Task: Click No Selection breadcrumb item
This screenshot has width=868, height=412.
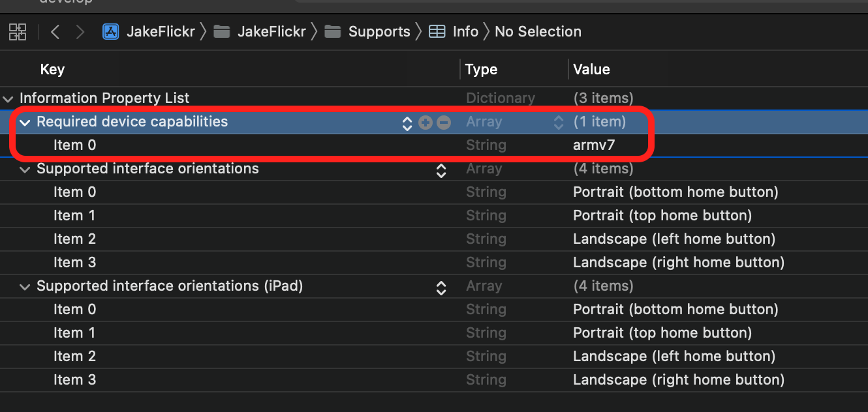Action: tap(538, 31)
